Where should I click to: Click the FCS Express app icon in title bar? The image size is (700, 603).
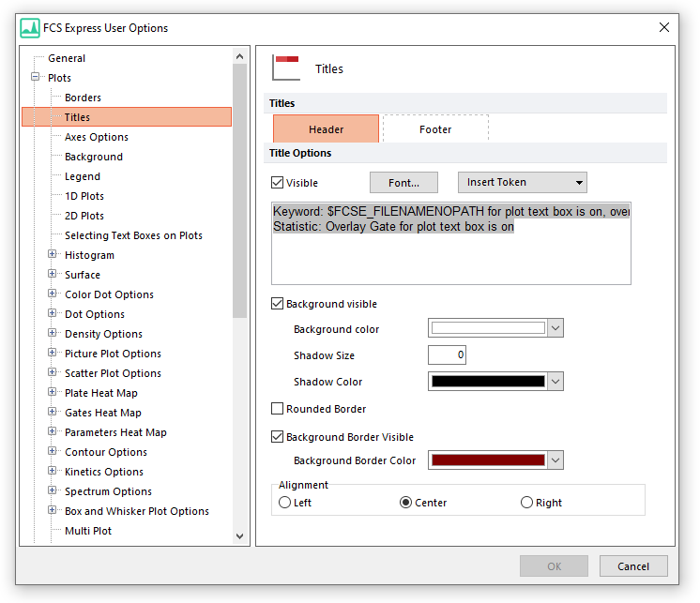(x=31, y=28)
